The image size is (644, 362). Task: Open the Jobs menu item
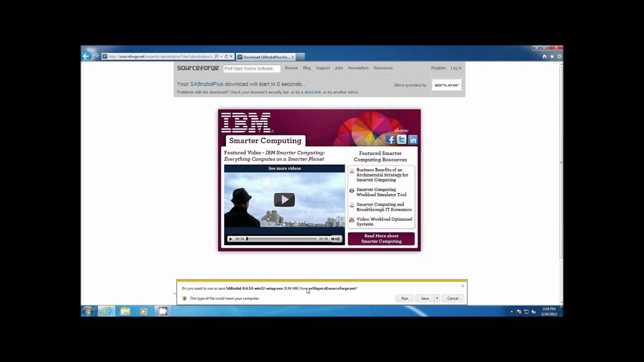339,68
